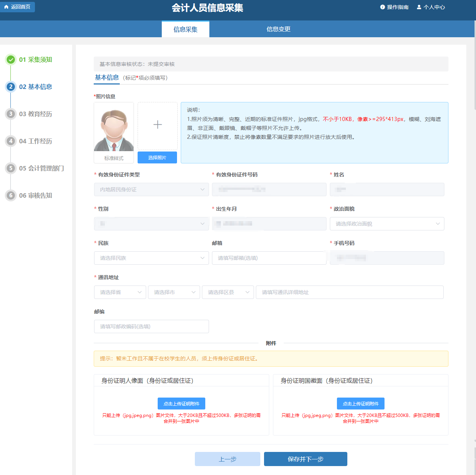
Task: Click the standard sample photo thumbnail
Action: click(x=114, y=127)
